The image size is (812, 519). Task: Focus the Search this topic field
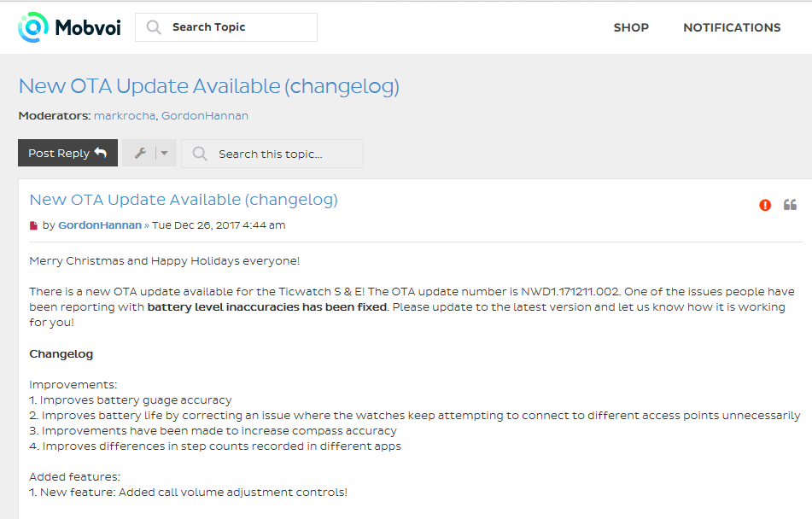pos(272,154)
